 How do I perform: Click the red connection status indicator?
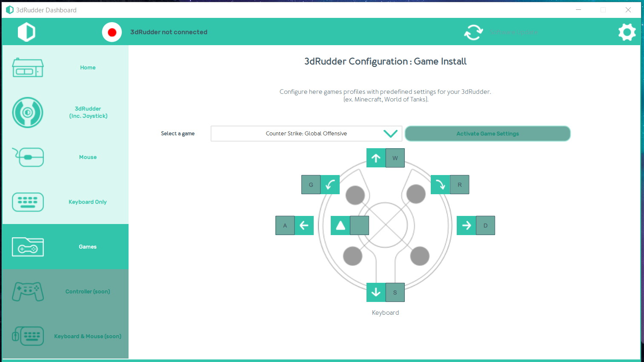[112, 32]
